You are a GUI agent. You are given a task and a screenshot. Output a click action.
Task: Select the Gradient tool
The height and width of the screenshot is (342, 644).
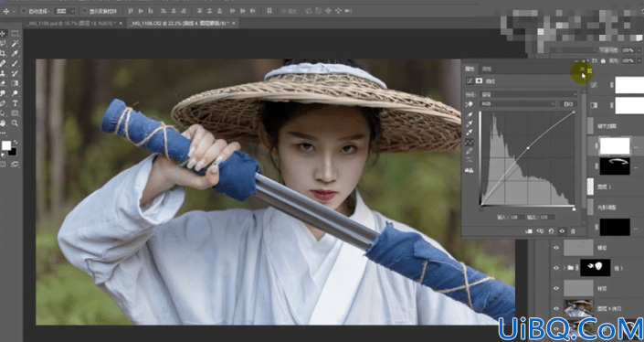(x=15, y=83)
